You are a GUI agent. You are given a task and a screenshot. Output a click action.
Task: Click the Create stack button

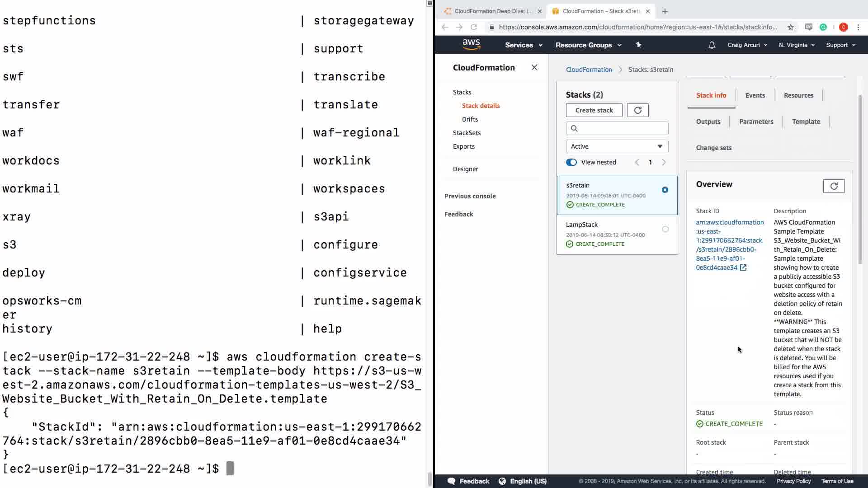coord(594,110)
